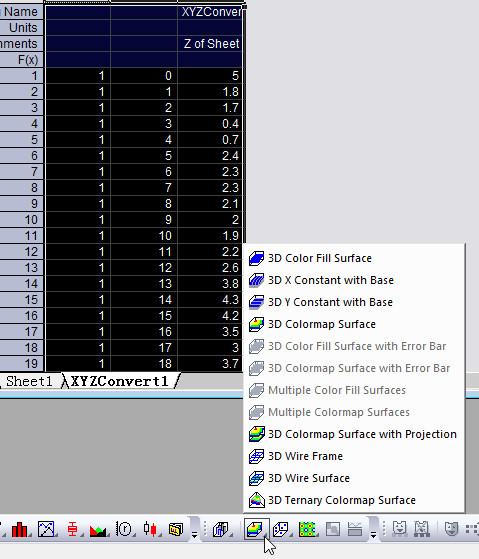The width and height of the screenshot is (479, 559).
Task: Click the polar plot icon
Action: tap(124, 529)
